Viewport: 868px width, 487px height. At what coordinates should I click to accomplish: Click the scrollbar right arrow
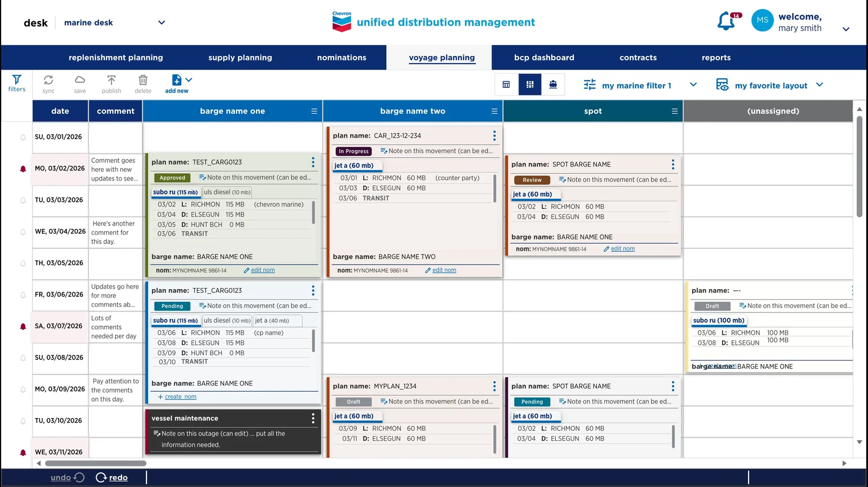click(x=844, y=464)
